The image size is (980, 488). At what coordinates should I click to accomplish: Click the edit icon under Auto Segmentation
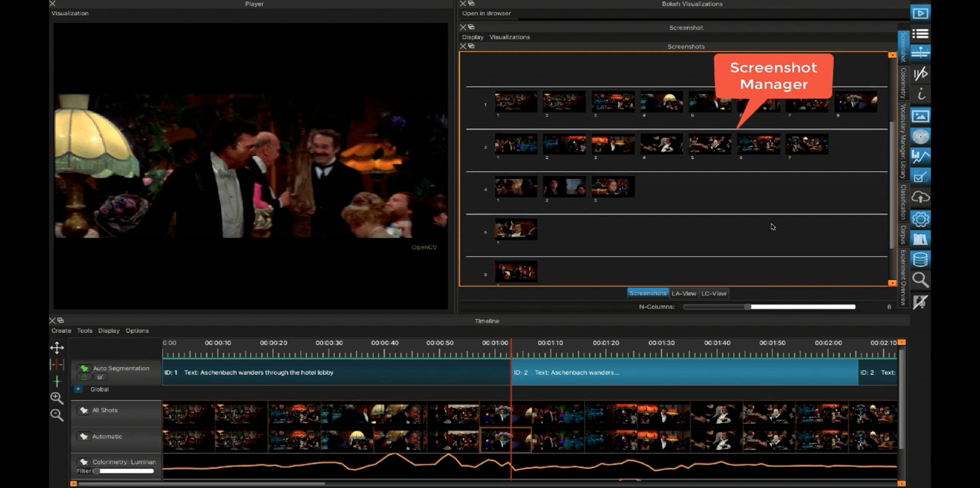pos(100,377)
